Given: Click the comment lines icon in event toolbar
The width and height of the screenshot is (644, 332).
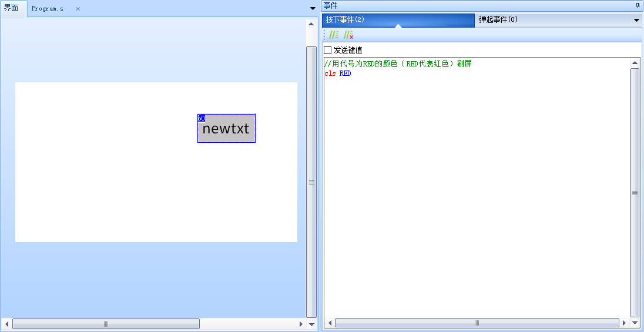Looking at the screenshot, I should [x=334, y=35].
